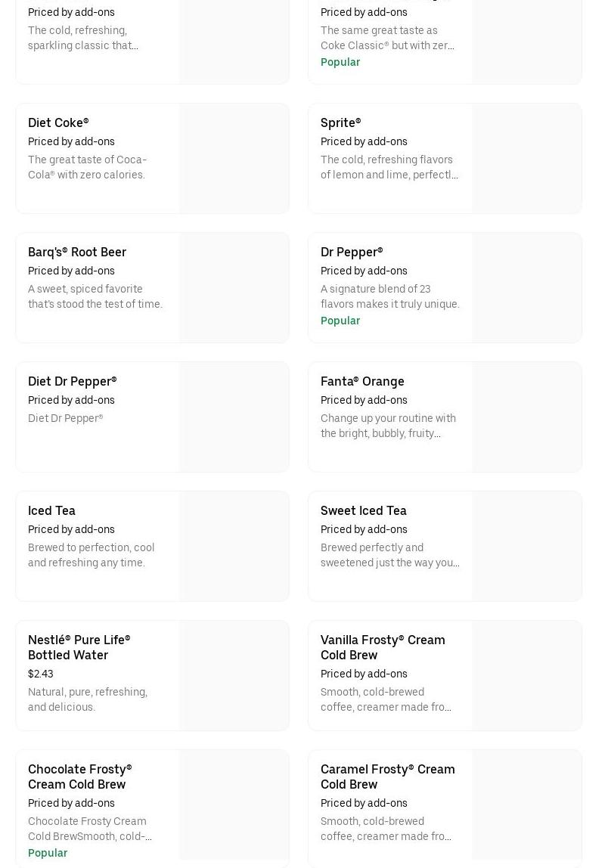Click the Diet Coke image placeholder

pyautogui.click(x=234, y=159)
